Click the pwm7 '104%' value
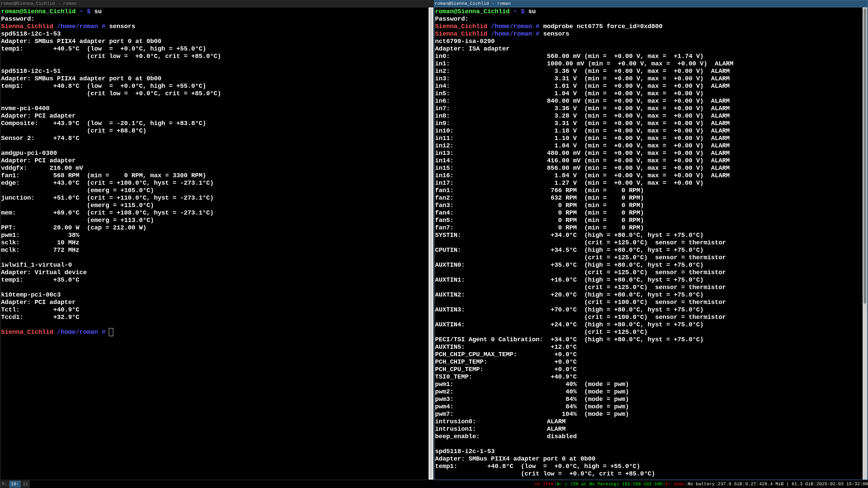Image resolution: width=868 pixels, height=488 pixels. (x=569, y=414)
